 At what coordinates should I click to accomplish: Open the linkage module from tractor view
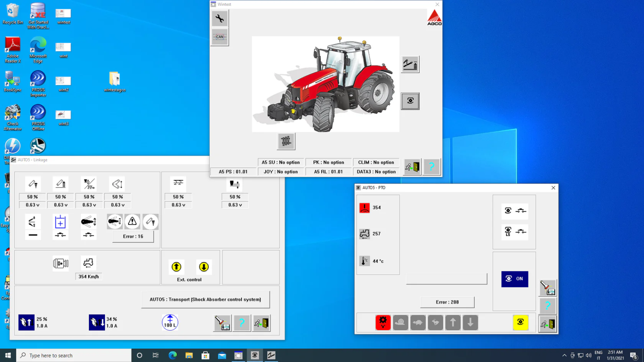click(x=410, y=64)
